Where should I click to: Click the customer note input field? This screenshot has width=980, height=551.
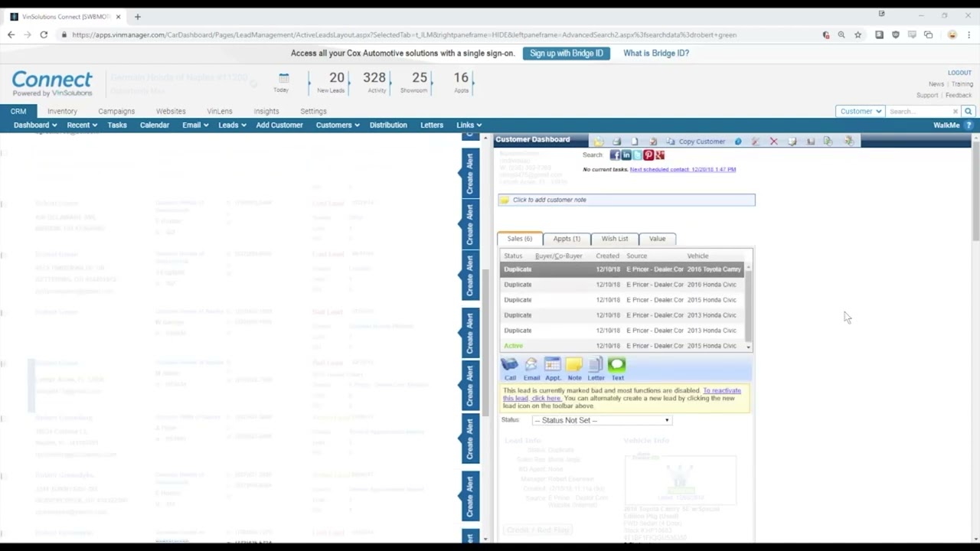[x=626, y=200]
